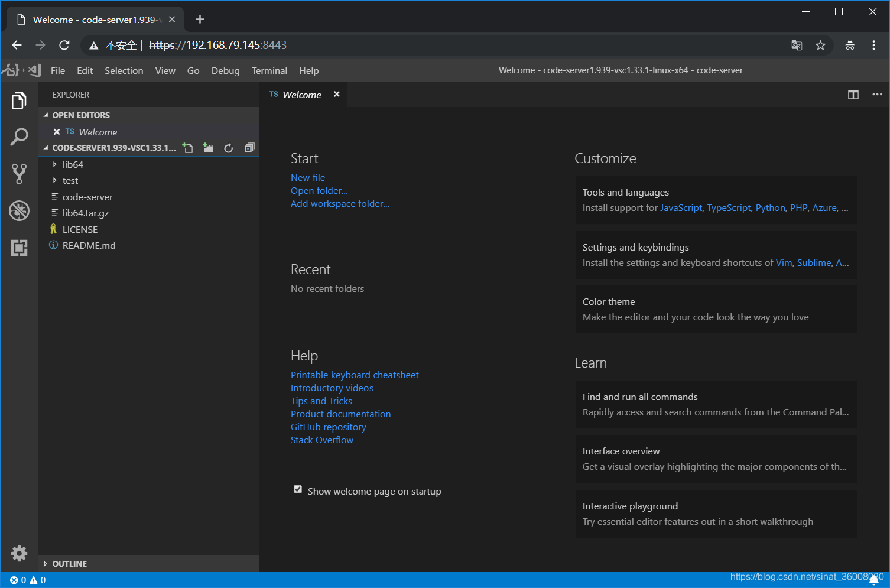Screen dimensions: 890x588
Task: Open the View menu
Action: 165,70
